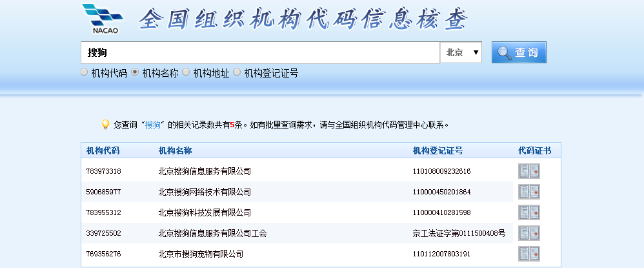Screen dimensions: 644x268
Task: Click registration number 110000450201864
Action: 441,192
